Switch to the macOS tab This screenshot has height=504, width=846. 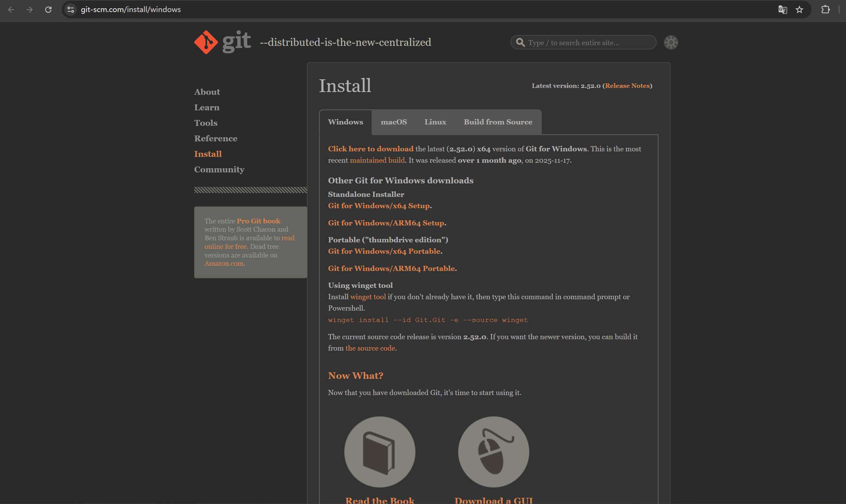pyautogui.click(x=394, y=122)
